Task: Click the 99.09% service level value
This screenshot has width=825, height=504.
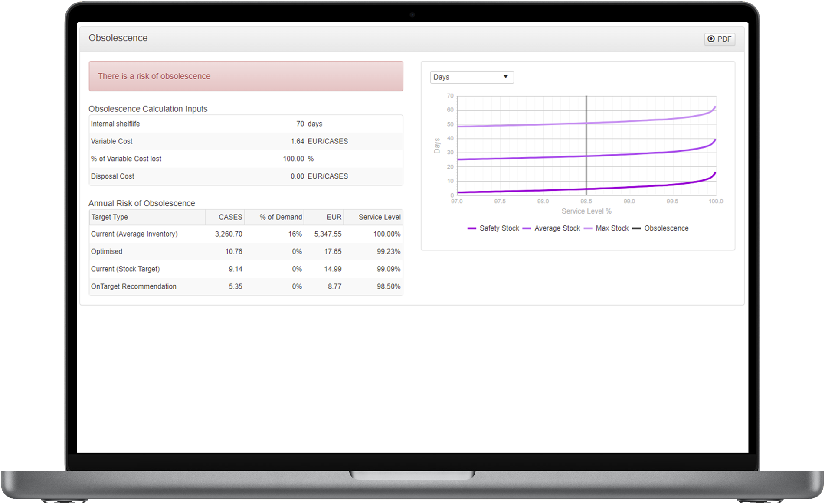Action: 389,269
